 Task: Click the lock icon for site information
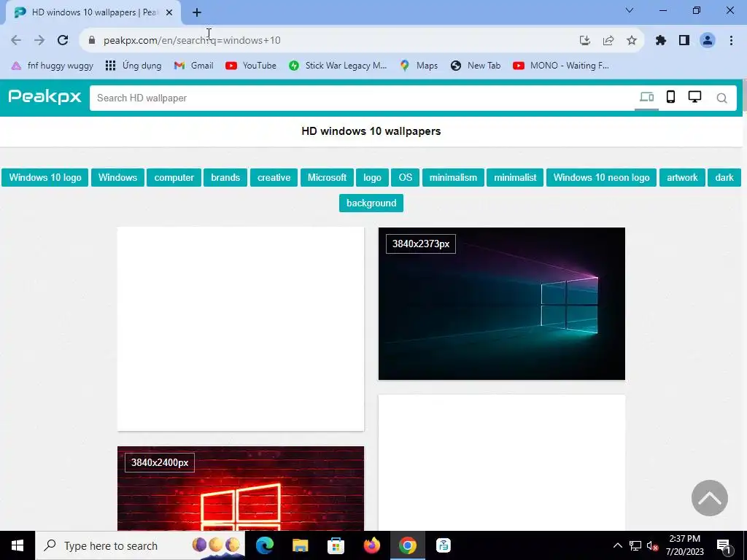click(x=92, y=40)
